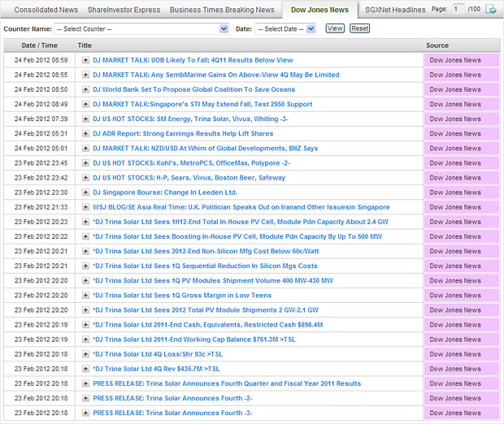504x424 pixels.
Task: Click the View button
Action: pos(335,28)
